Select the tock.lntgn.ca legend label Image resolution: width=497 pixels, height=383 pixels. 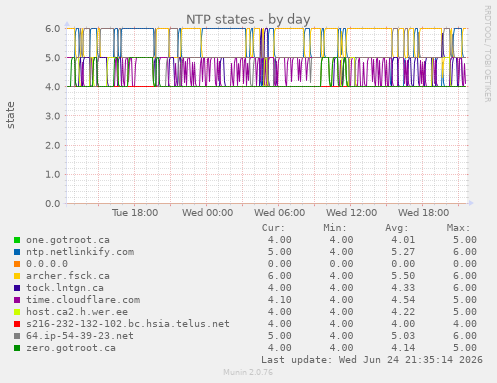65,288
